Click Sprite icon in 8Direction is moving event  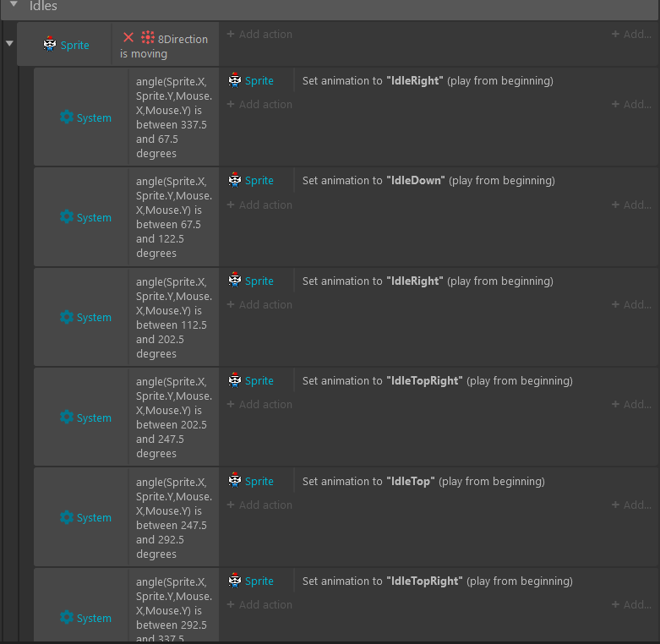point(50,44)
